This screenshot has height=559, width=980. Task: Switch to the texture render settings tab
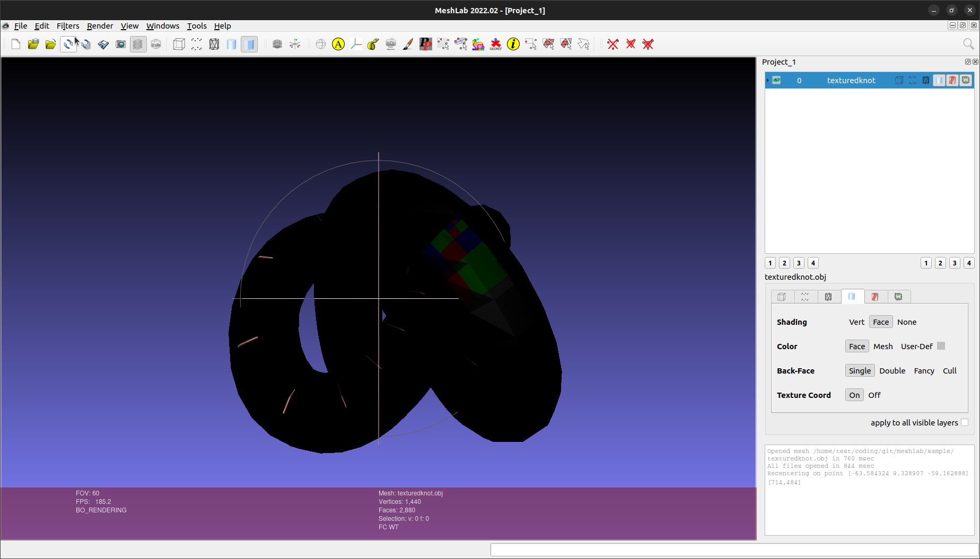(875, 297)
